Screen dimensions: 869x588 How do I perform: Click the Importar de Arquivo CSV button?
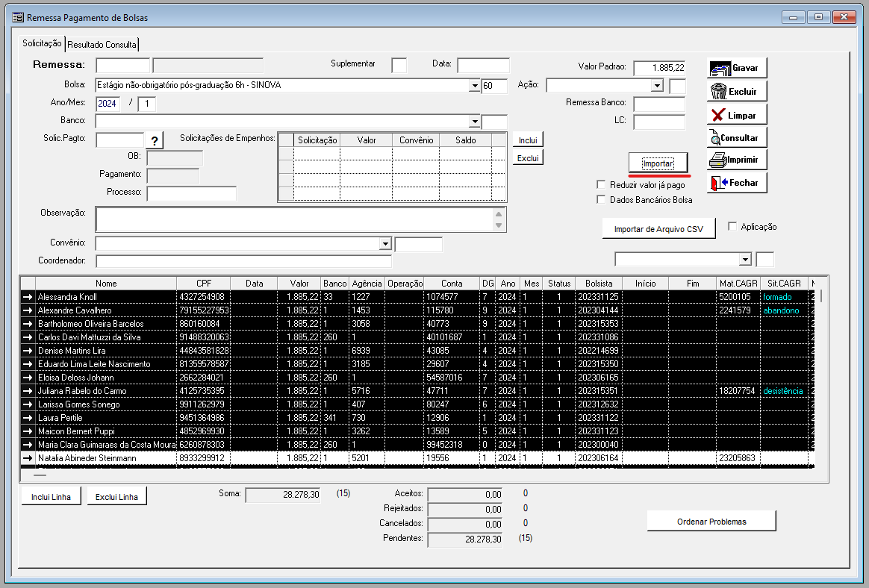658,229
